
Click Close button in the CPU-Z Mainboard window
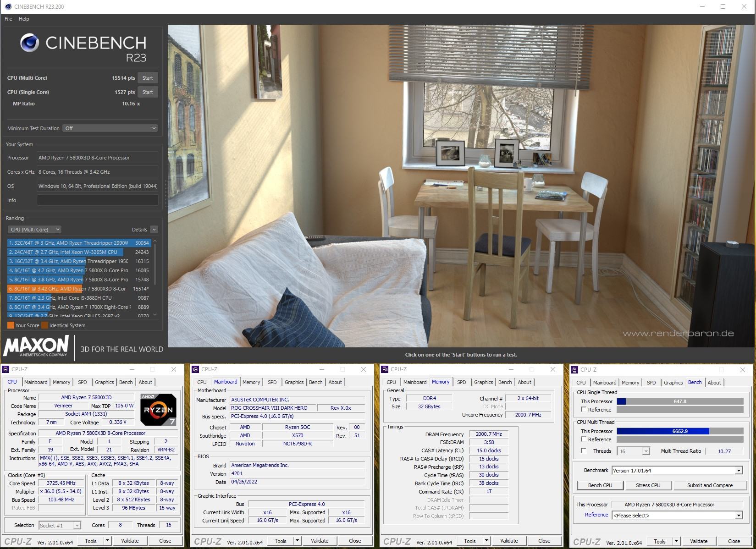click(355, 541)
